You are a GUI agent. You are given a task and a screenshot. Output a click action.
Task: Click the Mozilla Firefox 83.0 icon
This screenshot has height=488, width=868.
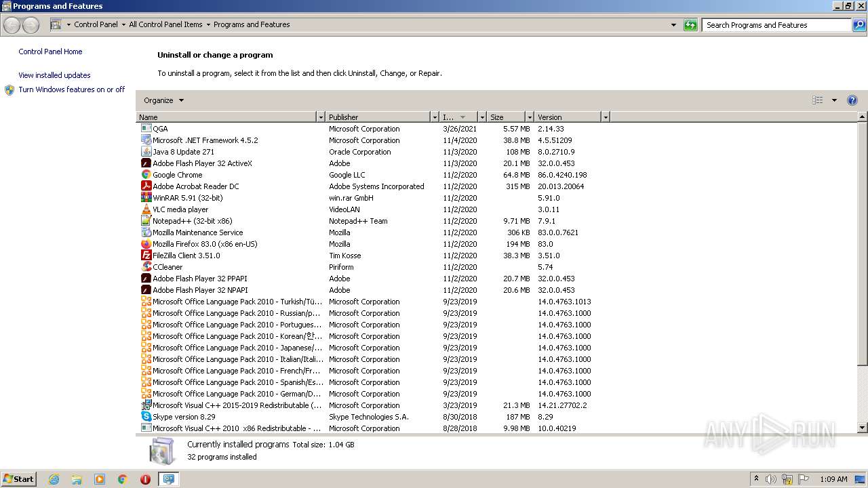(146, 244)
